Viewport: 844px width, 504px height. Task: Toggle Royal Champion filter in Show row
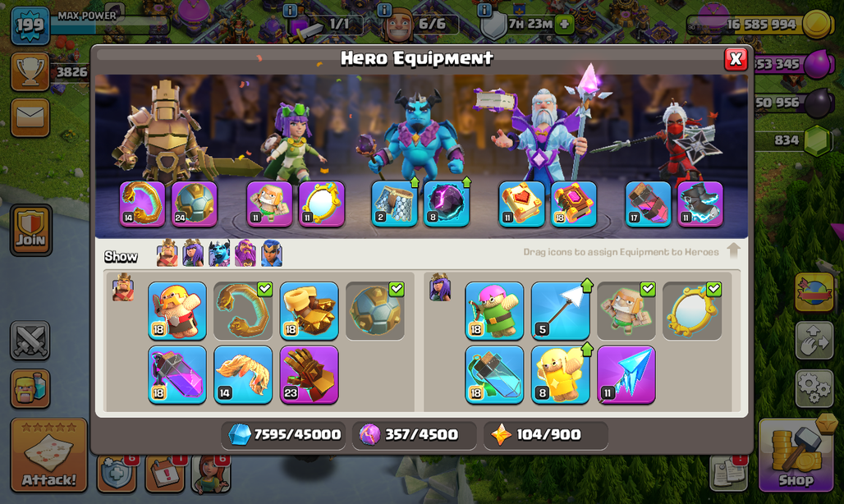tap(271, 254)
